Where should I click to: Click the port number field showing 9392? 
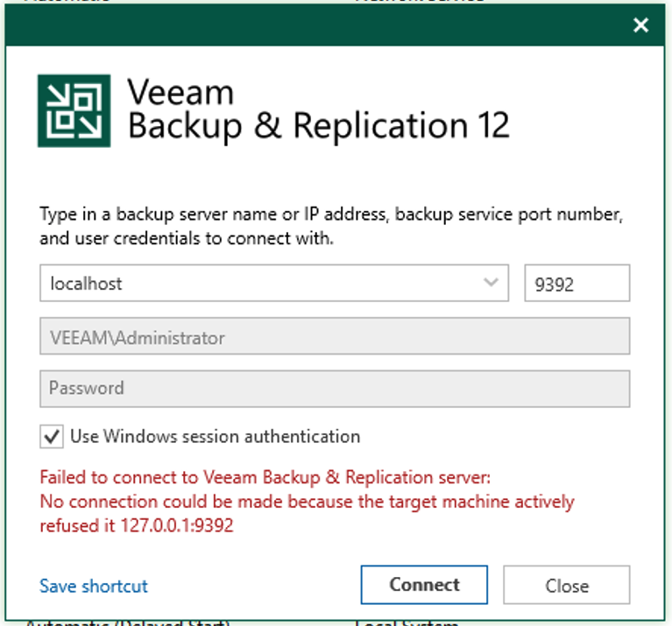coord(577,283)
